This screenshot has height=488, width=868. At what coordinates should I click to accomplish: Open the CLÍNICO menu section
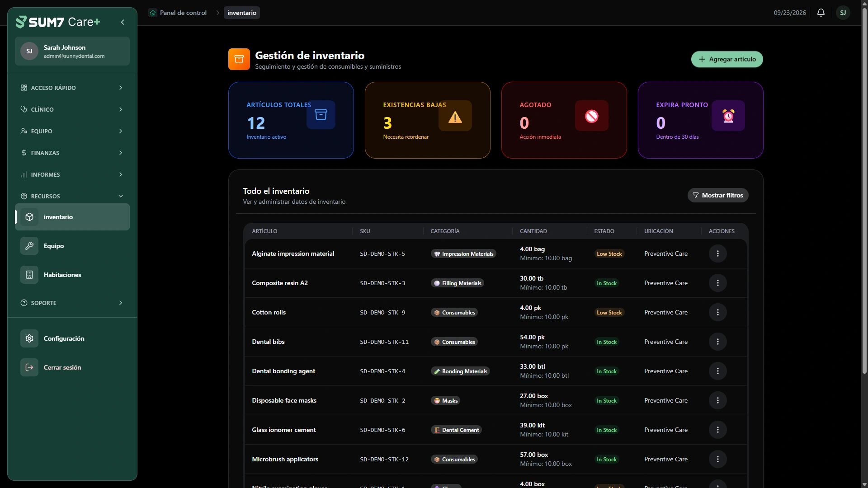(x=72, y=109)
